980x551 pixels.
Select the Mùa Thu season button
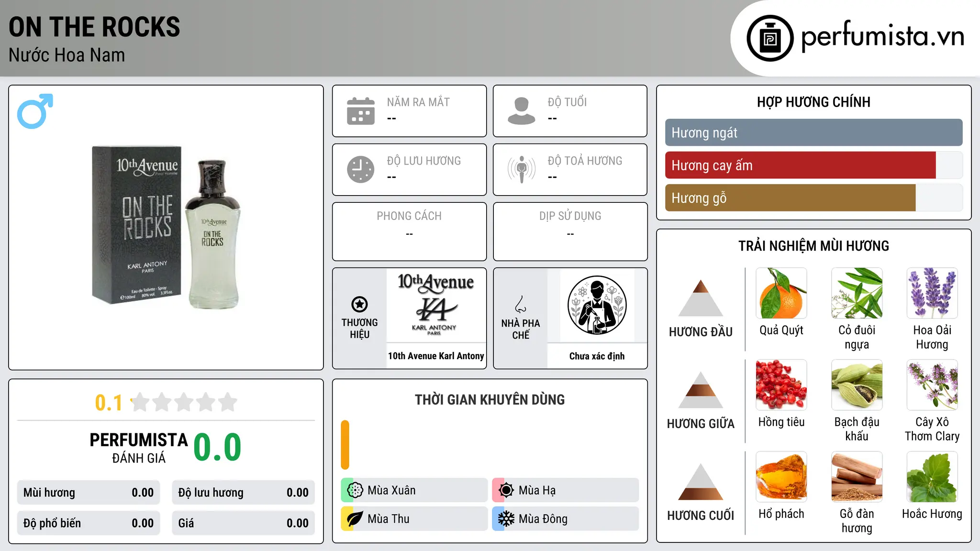tap(414, 519)
